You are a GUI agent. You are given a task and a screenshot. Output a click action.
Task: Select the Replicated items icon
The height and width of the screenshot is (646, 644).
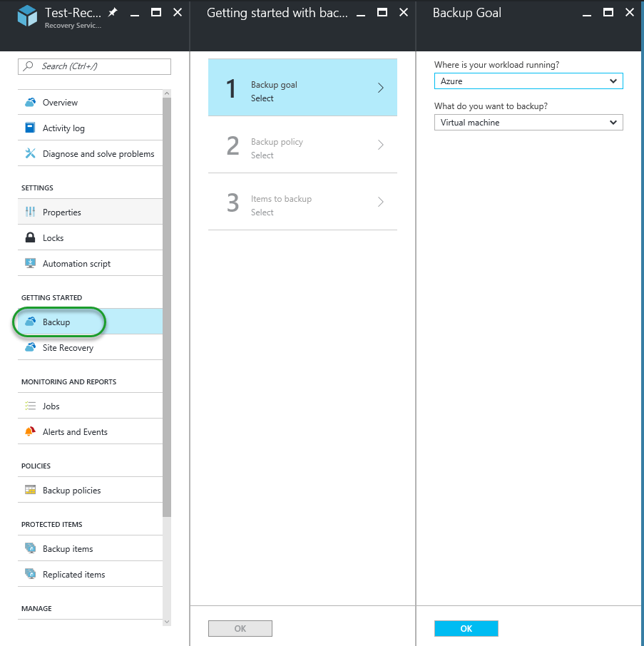[x=29, y=573]
